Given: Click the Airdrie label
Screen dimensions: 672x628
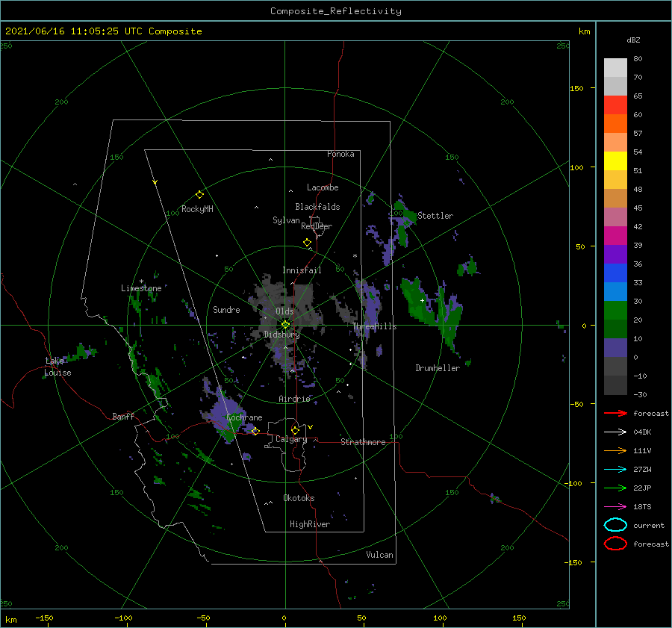Looking at the screenshot, I should (x=294, y=399).
